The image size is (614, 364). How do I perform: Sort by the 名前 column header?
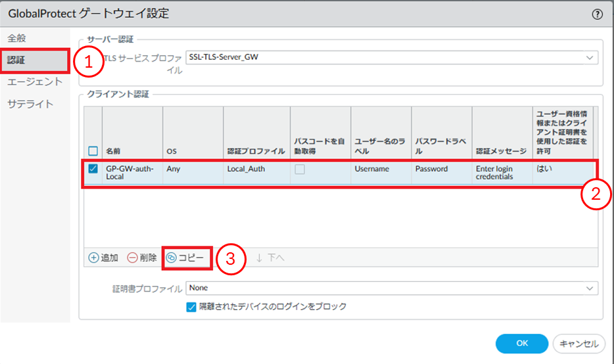pyautogui.click(x=114, y=151)
